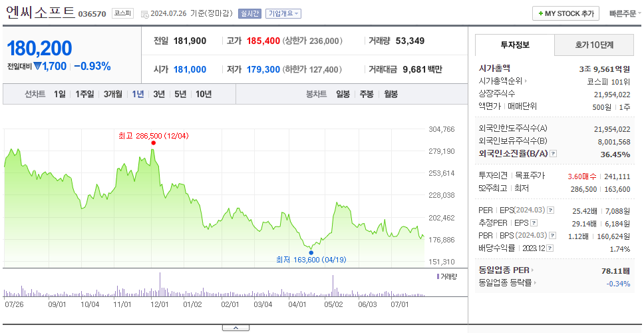644x333 pixels.
Task: Select the 1주일 line chart range
Action: [84, 94]
